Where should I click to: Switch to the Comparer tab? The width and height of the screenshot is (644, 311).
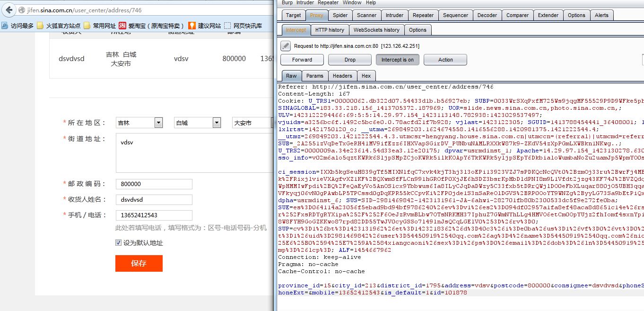pyautogui.click(x=517, y=15)
